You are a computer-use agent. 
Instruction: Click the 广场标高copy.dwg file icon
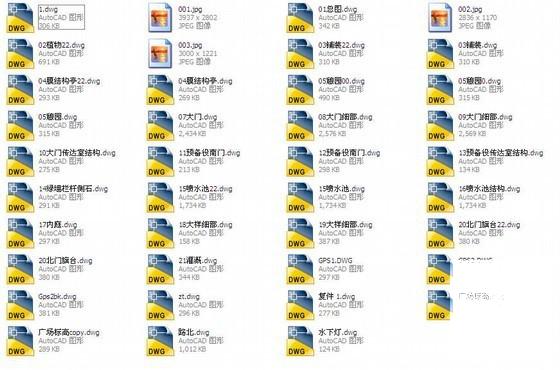tap(20, 341)
